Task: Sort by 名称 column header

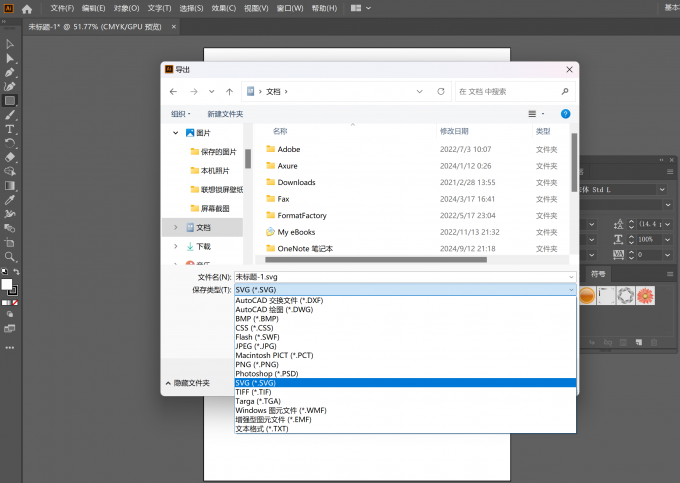Action: click(x=280, y=131)
